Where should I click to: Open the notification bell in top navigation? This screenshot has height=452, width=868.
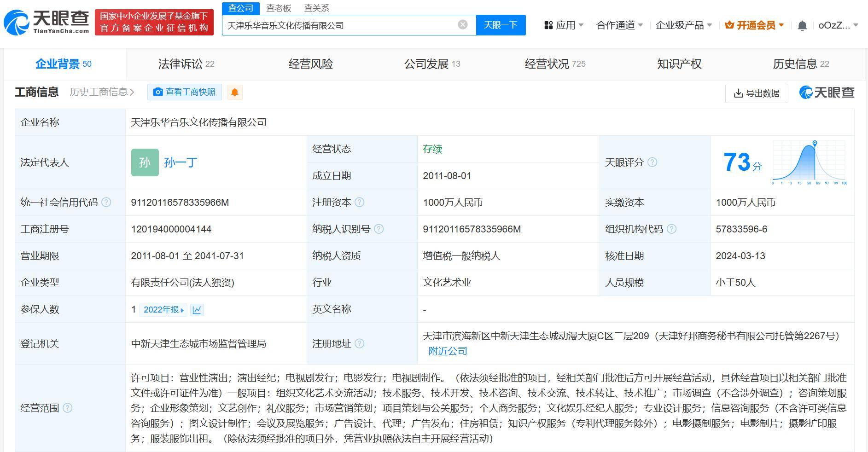[x=802, y=25]
